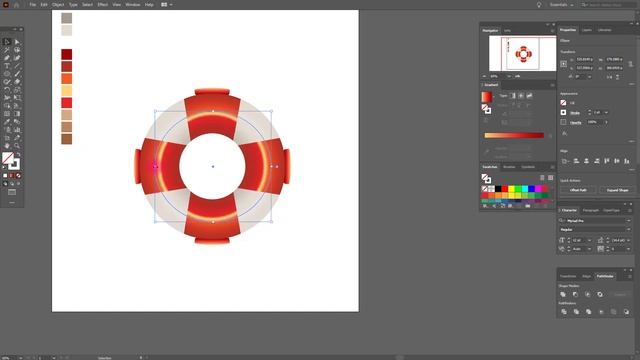Select the Linear Gradient type button
640x360 pixels.
513,96
